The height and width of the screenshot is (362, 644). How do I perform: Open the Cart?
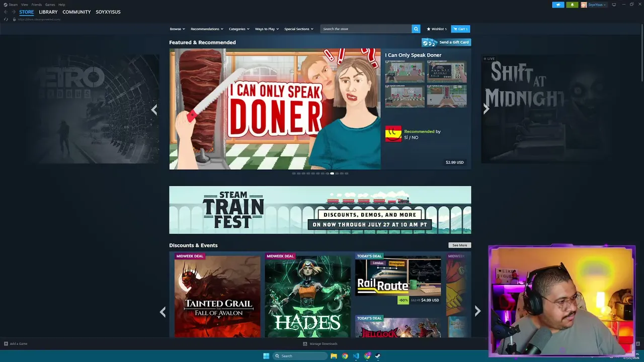click(460, 29)
